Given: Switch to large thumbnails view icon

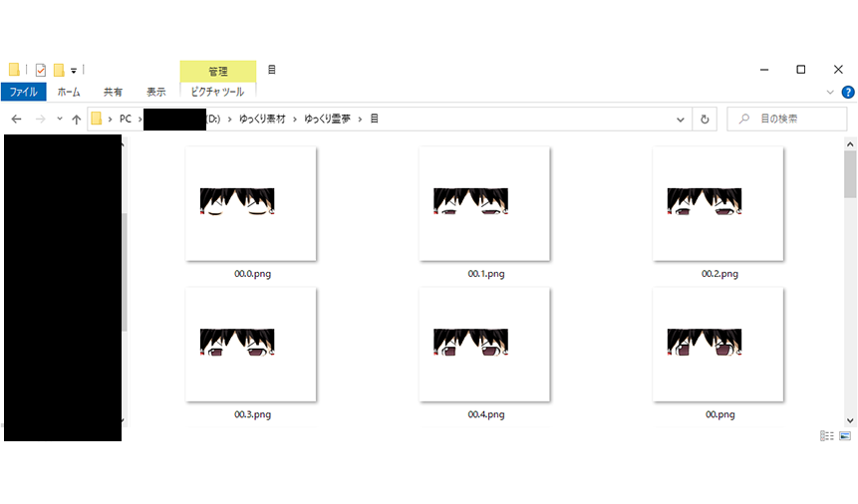Looking at the screenshot, I should pos(845,436).
